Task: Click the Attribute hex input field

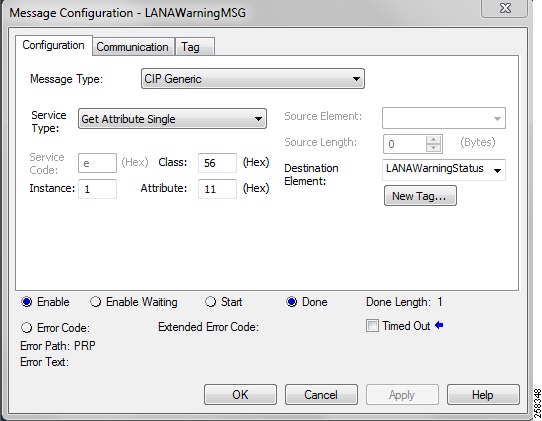Action: (217, 189)
